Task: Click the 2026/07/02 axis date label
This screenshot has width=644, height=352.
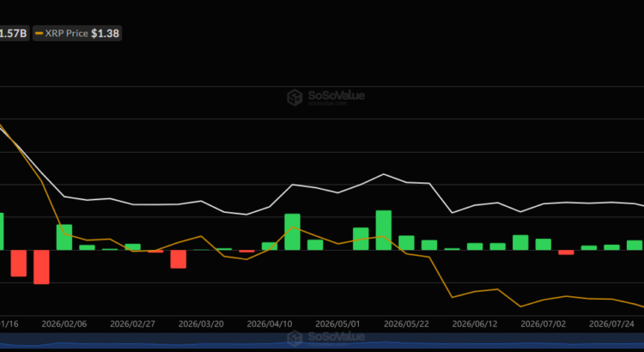Action: [544, 324]
